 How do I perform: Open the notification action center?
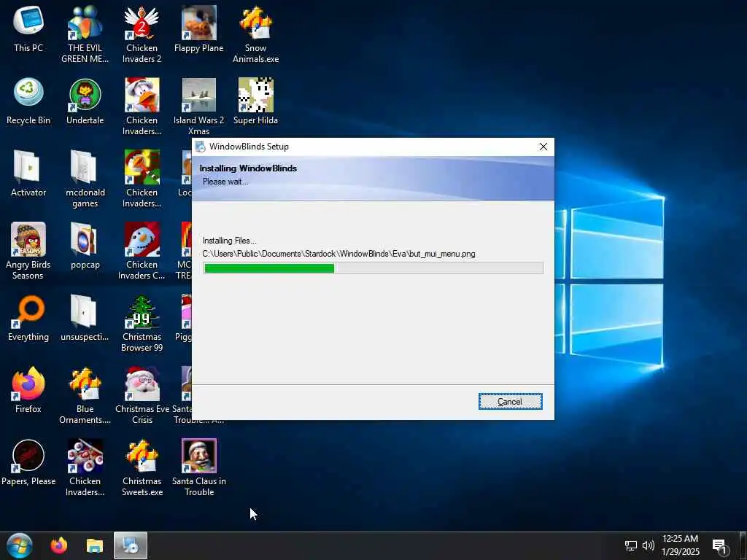click(x=719, y=545)
